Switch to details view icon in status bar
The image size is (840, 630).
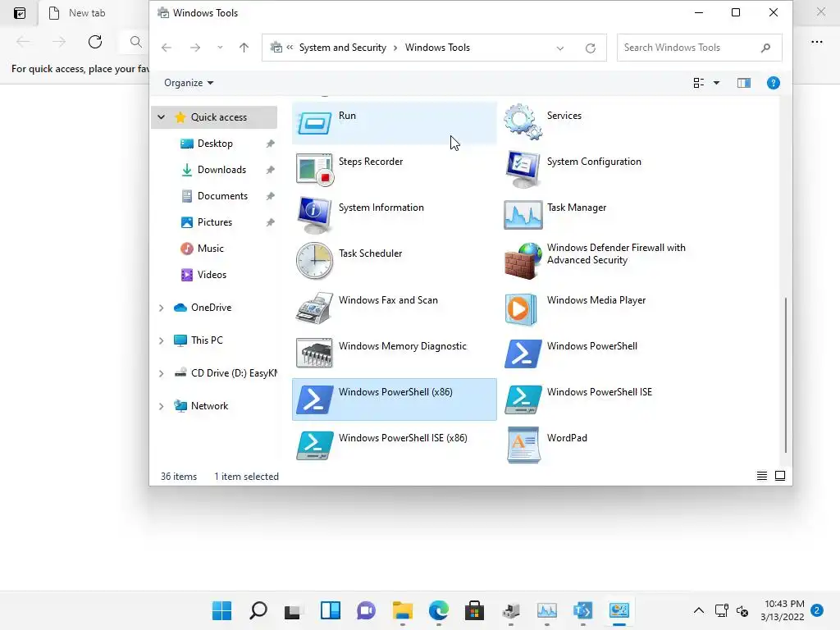[x=761, y=476]
